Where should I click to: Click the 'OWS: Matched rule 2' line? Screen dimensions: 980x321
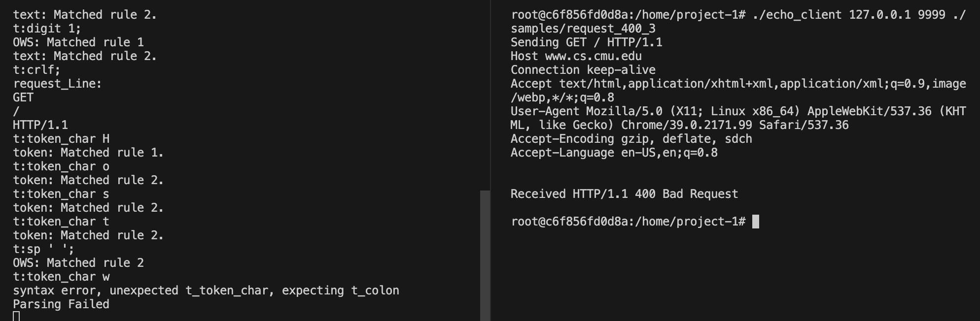(78, 263)
